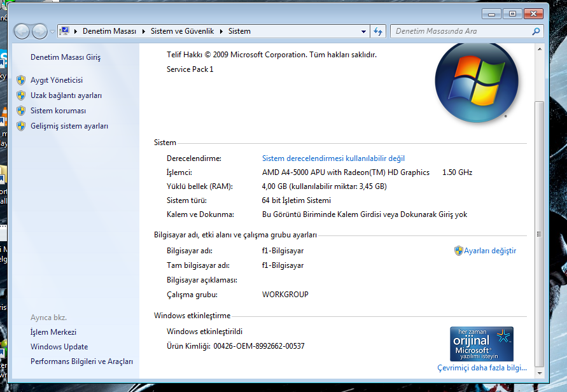Click the 64 bit İşletim Sistemi text
The width and height of the screenshot is (567, 392).
296,200
